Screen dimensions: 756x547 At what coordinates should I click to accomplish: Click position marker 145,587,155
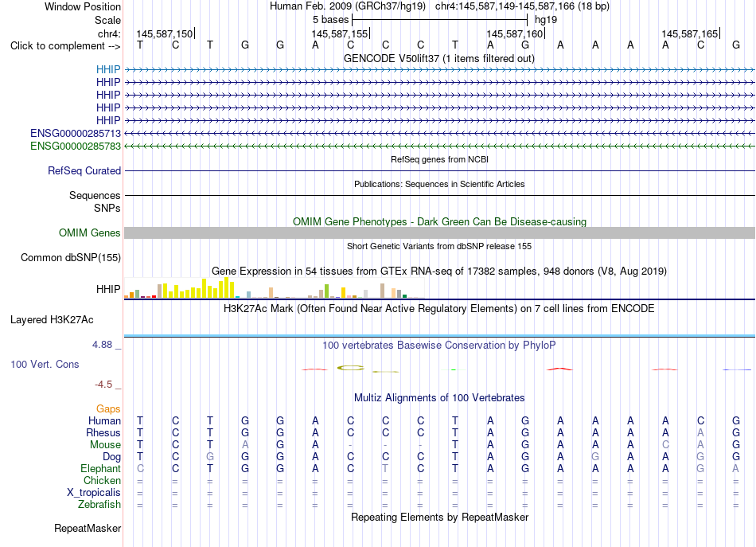click(x=340, y=33)
